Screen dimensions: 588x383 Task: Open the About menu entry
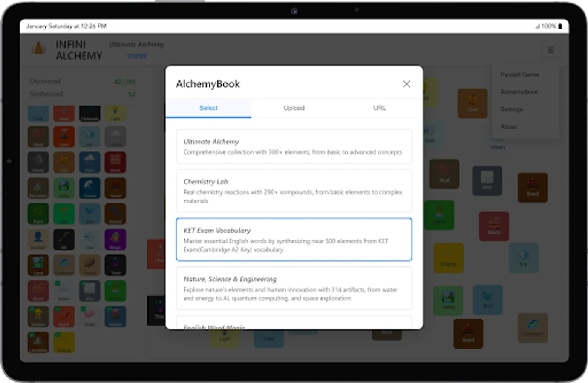click(x=509, y=126)
